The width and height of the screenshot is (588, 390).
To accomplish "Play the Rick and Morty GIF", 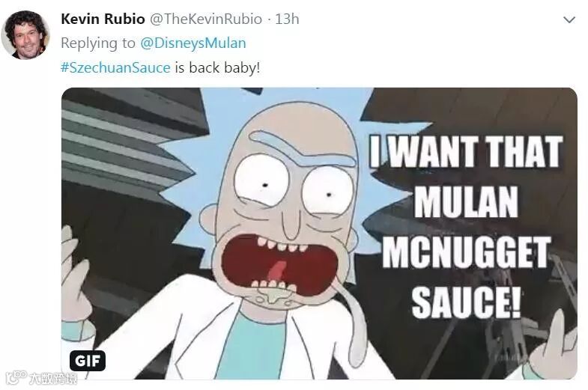I will tap(319, 234).
